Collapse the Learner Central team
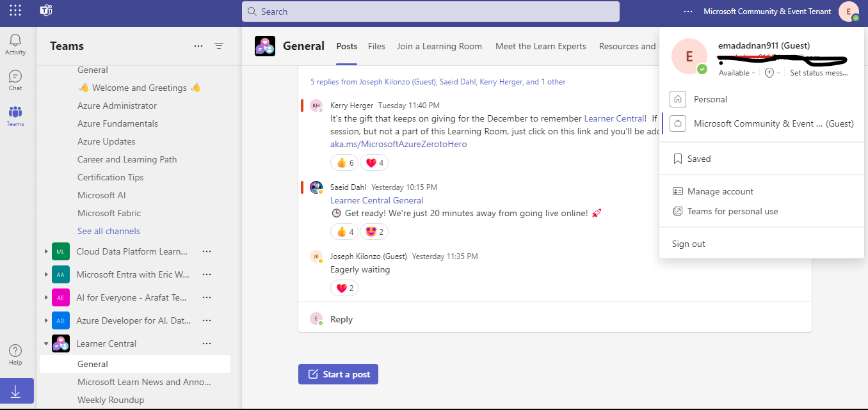868x410 pixels. click(45, 343)
